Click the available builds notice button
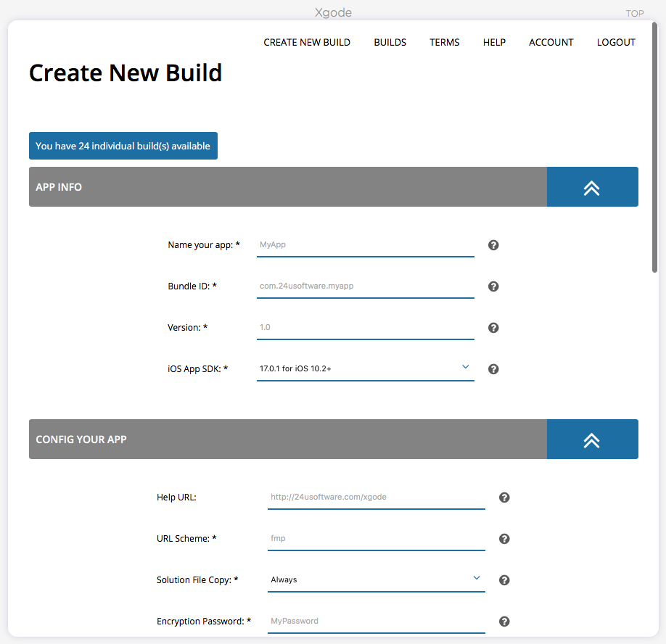The width and height of the screenshot is (666, 644). pyautogui.click(x=123, y=146)
